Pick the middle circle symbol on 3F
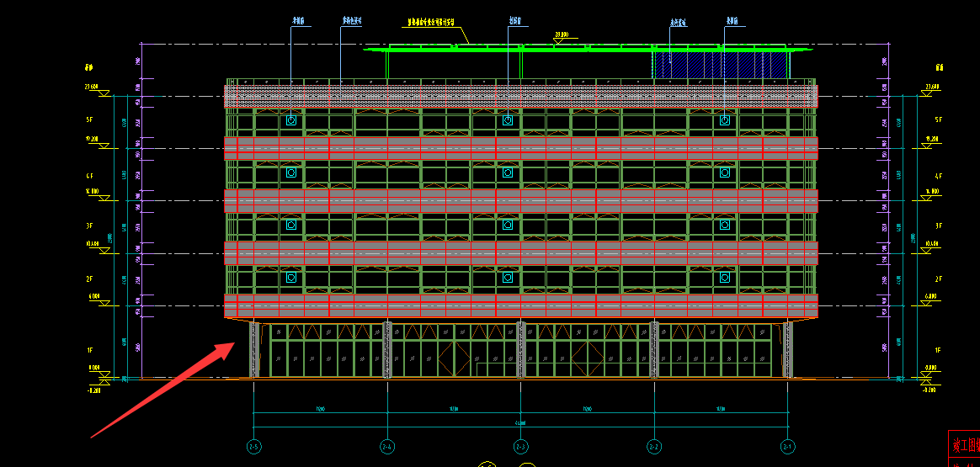This screenshot has width=980, height=467. tap(509, 224)
